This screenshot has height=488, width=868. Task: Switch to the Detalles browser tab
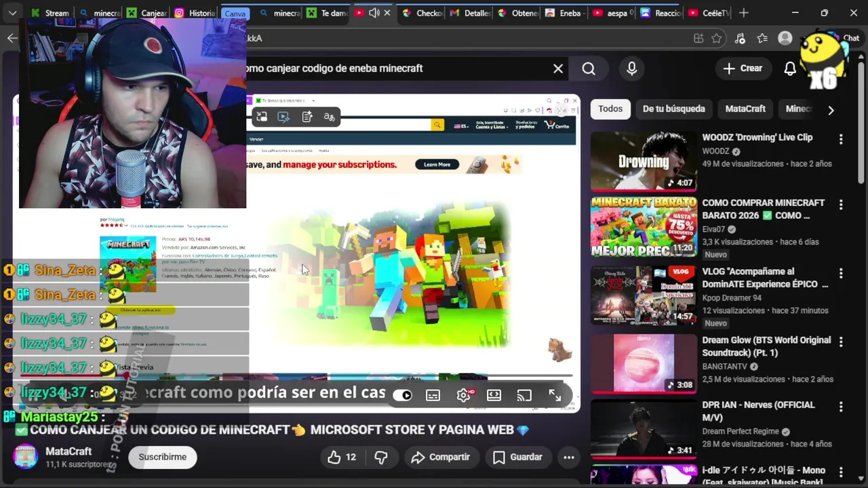pos(471,13)
